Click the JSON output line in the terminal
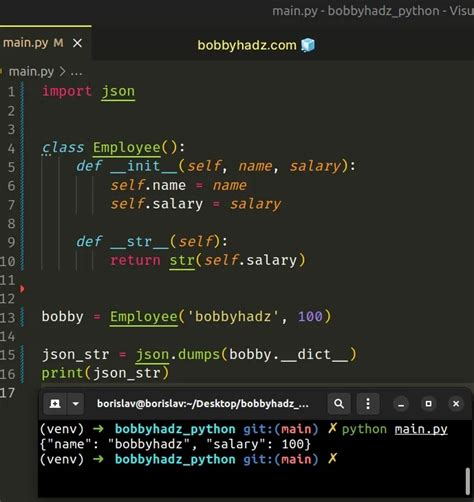 tap(175, 444)
